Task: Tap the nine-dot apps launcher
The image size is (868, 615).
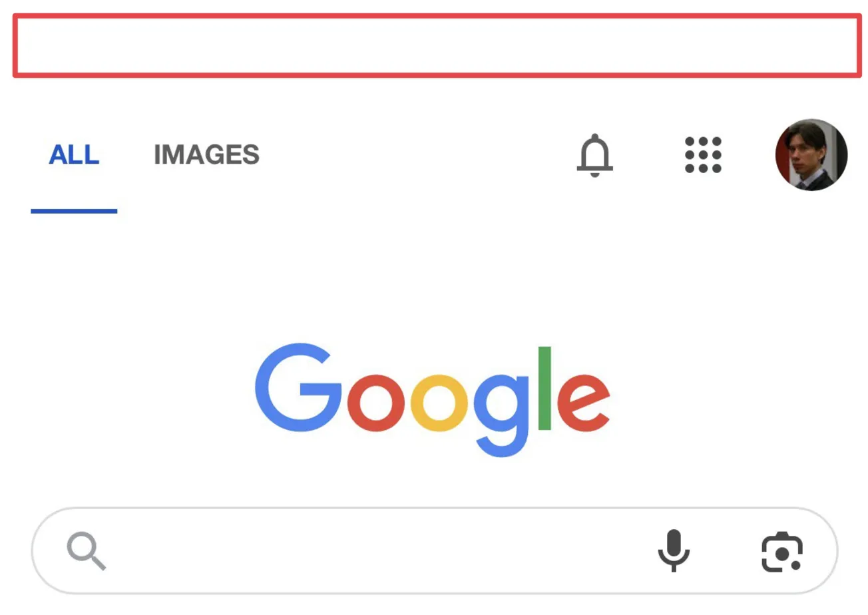Action: point(703,155)
